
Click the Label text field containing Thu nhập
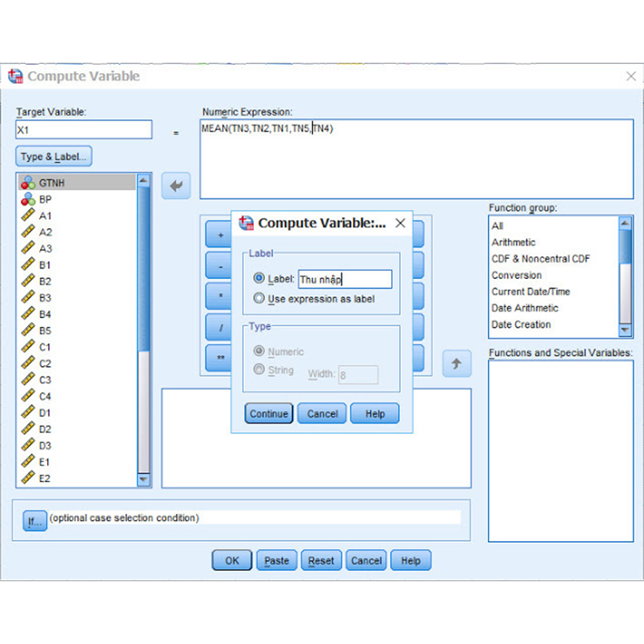[x=345, y=279]
